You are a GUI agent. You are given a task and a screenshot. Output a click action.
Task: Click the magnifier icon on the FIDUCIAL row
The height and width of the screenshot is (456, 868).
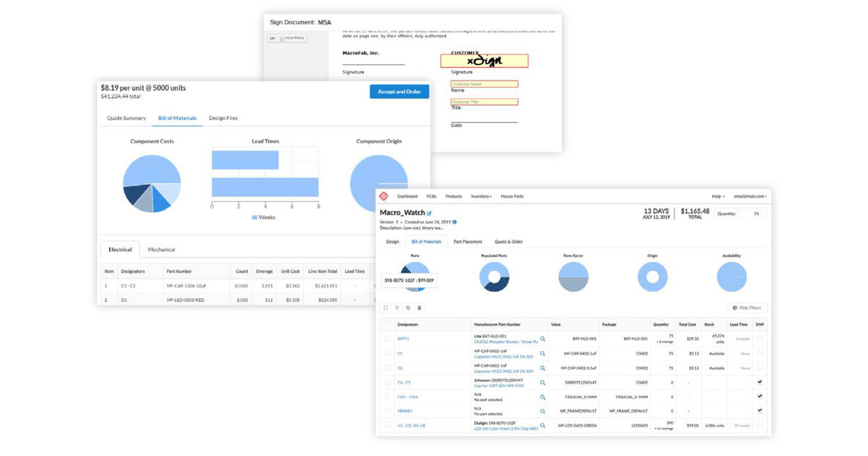click(543, 397)
